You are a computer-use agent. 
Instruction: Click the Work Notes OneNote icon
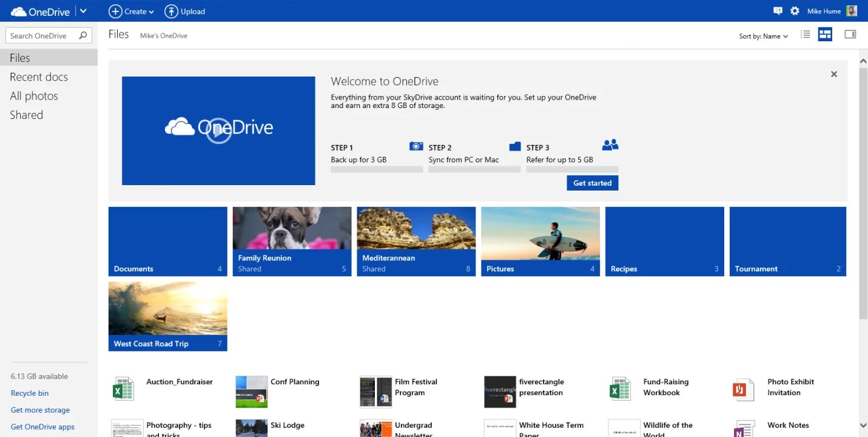tap(744, 429)
